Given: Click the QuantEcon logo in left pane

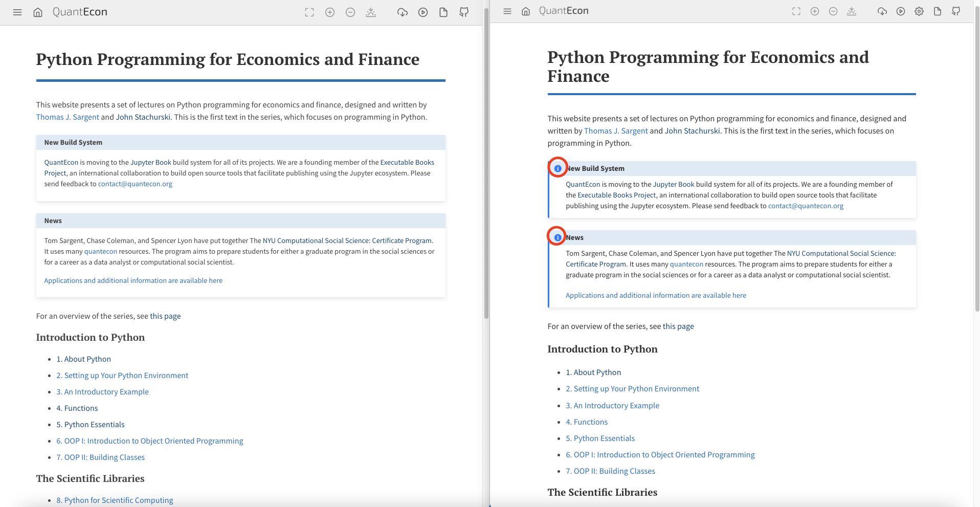Looking at the screenshot, I should (80, 12).
